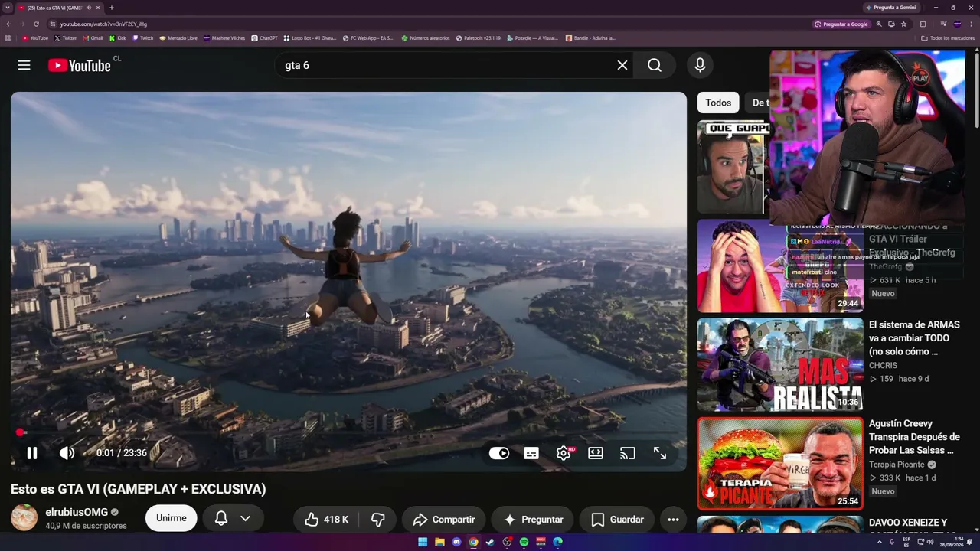Mute the video volume
Viewport: 980px width, 551px height.
(67, 453)
